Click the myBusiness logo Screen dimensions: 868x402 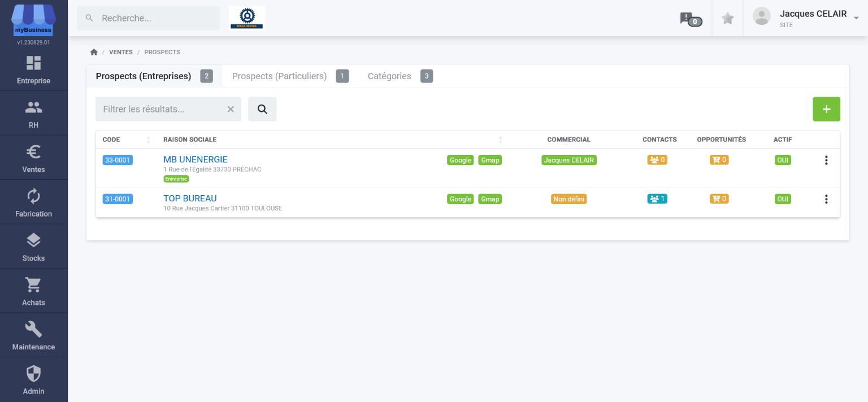coord(33,20)
